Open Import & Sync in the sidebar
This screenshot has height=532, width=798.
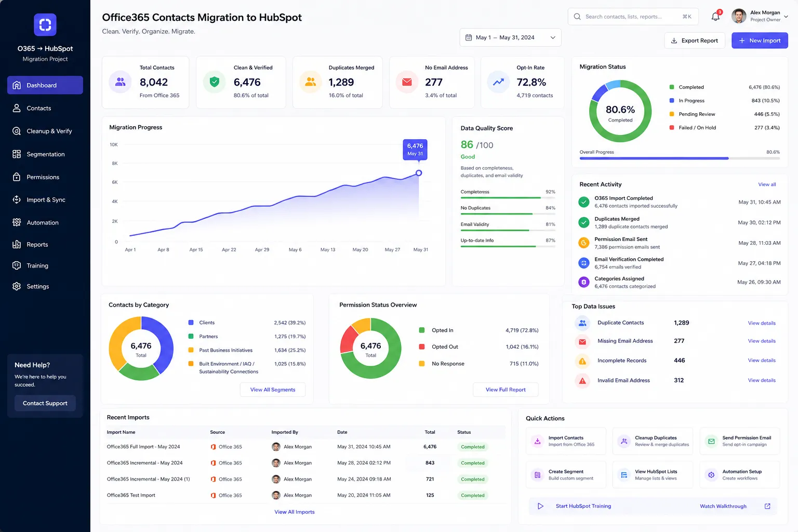pyautogui.click(x=45, y=199)
